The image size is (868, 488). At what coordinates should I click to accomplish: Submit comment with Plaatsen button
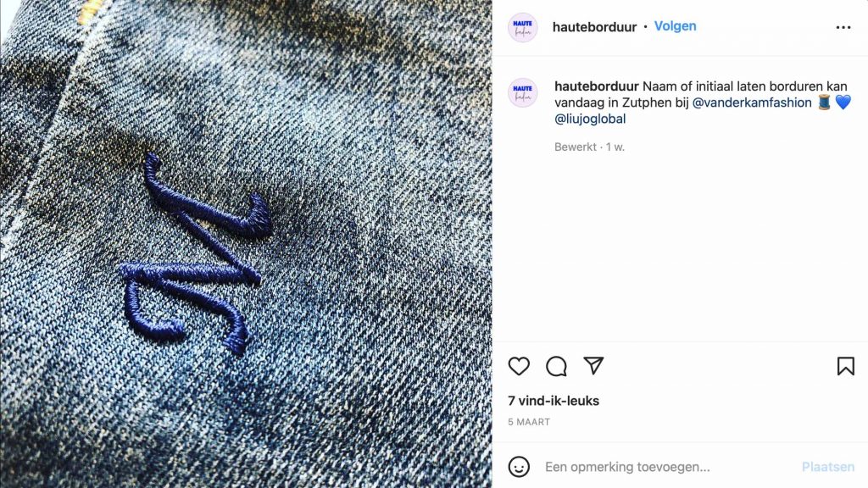point(827,467)
